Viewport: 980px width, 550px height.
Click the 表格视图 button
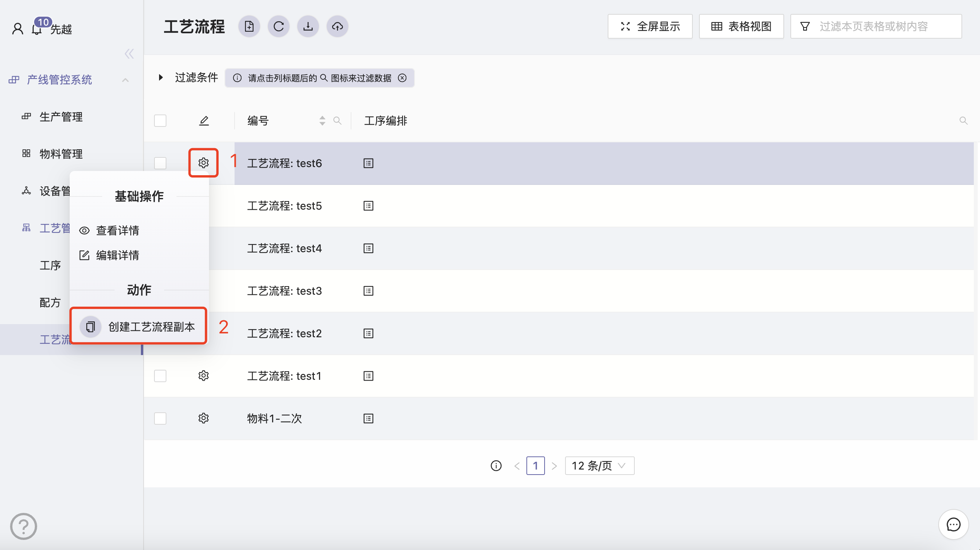coord(741,26)
